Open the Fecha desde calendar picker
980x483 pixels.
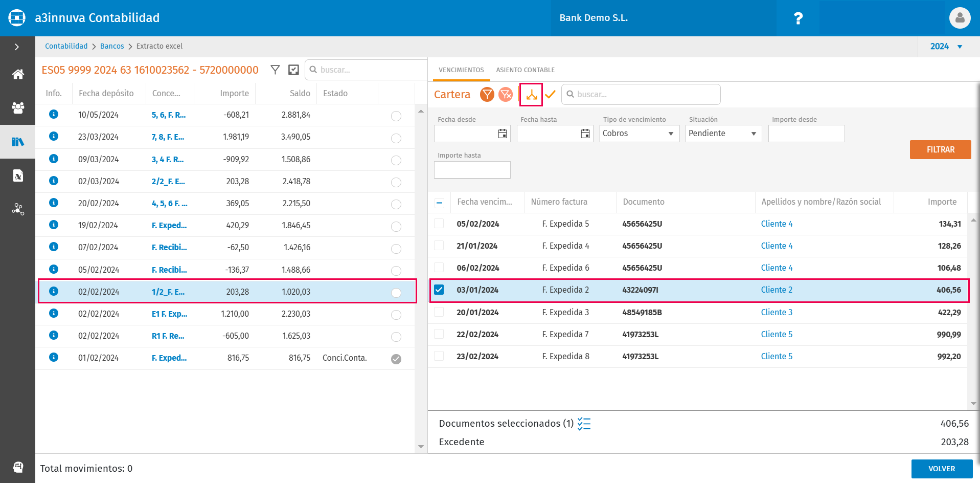(503, 134)
